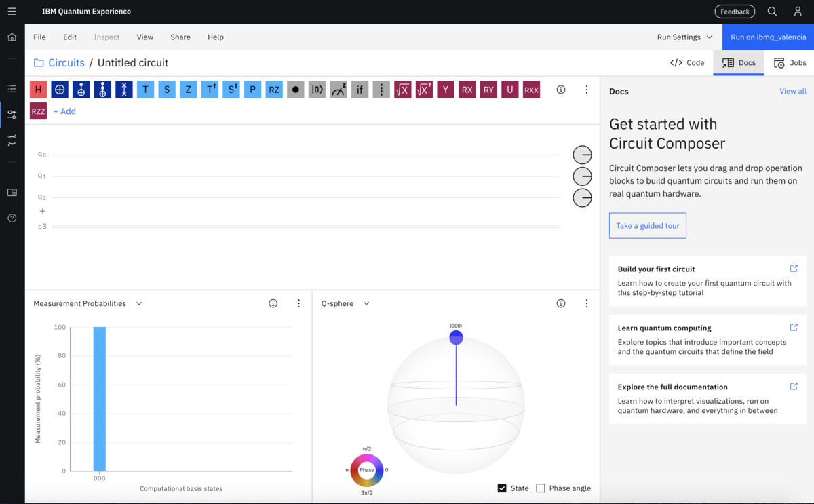The image size is (814, 504).
Task: Expand the Measurement Probabilities dropdown
Action: click(x=139, y=303)
